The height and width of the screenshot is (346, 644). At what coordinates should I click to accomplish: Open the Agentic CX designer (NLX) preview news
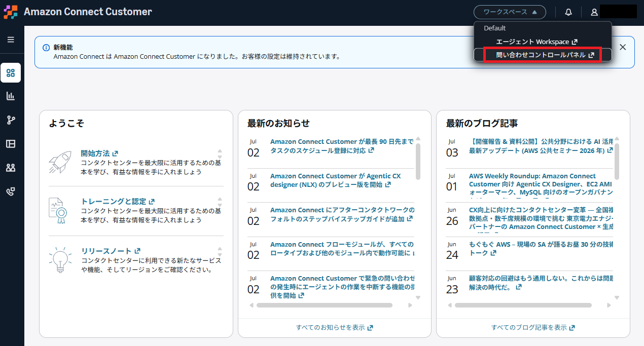click(336, 180)
